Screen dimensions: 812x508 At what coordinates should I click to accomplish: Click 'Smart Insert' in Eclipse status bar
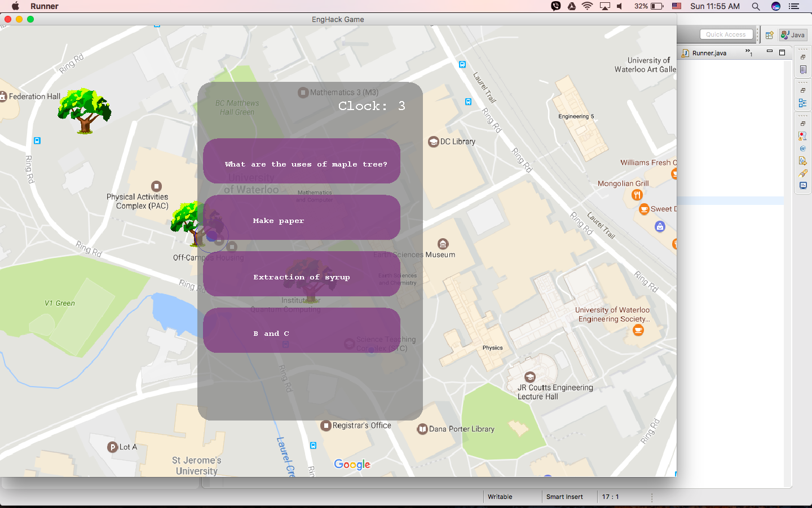coord(564,497)
